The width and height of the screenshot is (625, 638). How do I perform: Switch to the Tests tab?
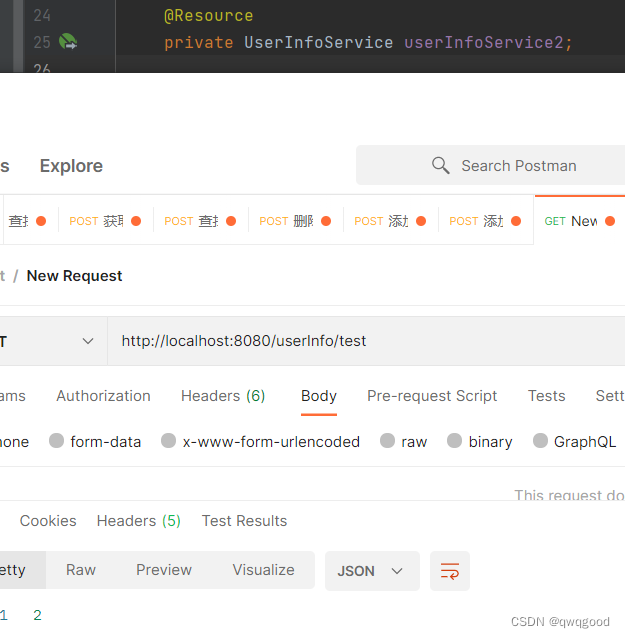[546, 396]
